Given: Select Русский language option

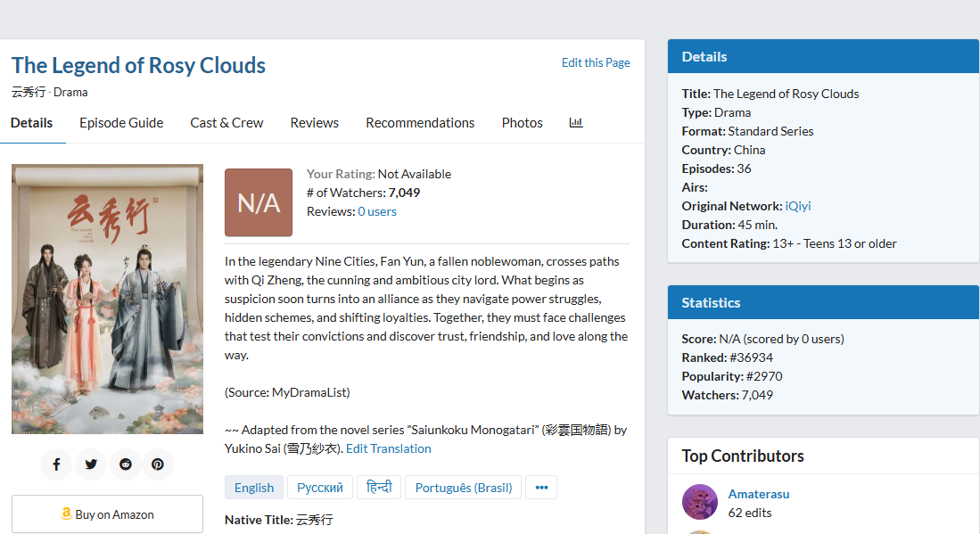Looking at the screenshot, I should (320, 488).
